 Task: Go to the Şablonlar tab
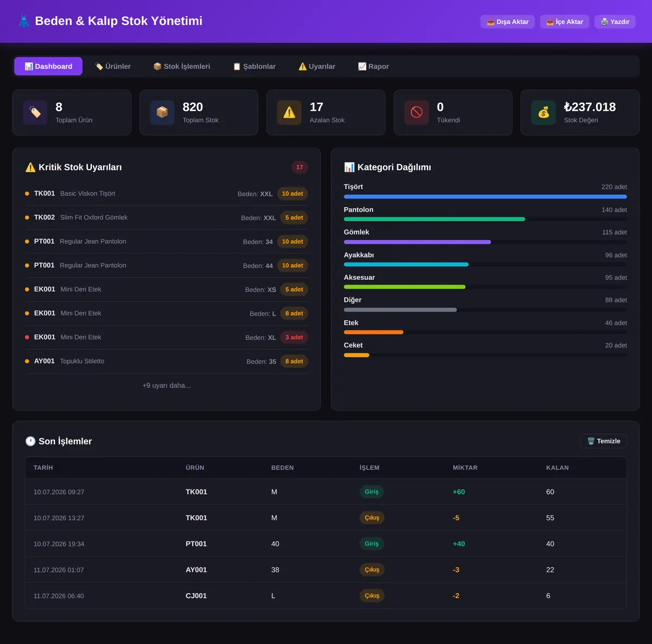pos(254,66)
